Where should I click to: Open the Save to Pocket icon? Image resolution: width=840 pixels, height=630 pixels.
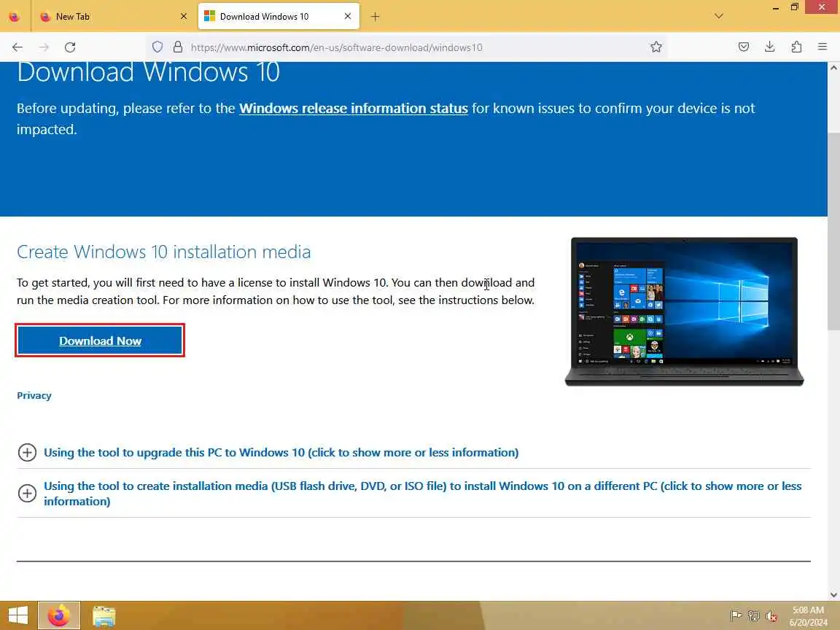coord(744,47)
